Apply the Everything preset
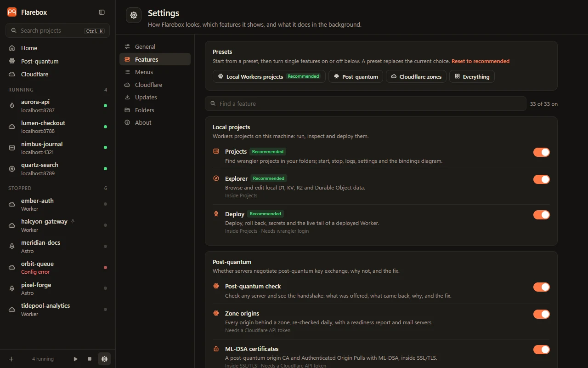This screenshot has height=368, width=588. tap(472, 76)
